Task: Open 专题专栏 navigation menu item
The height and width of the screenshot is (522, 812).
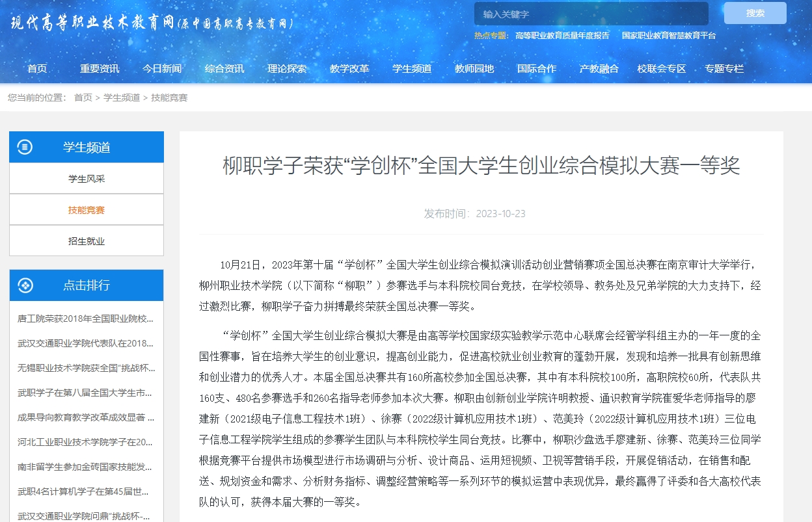Action: point(724,69)
